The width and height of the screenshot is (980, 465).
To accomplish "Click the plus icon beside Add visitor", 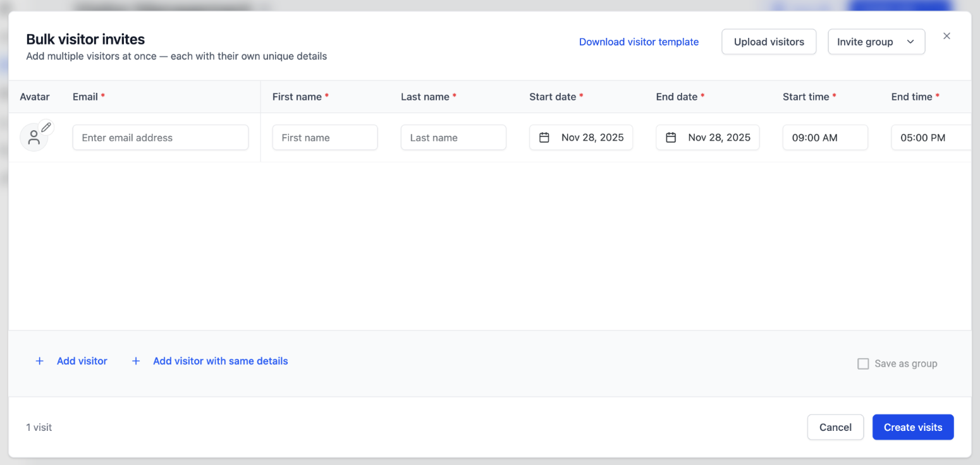I will tap(40, 361).
